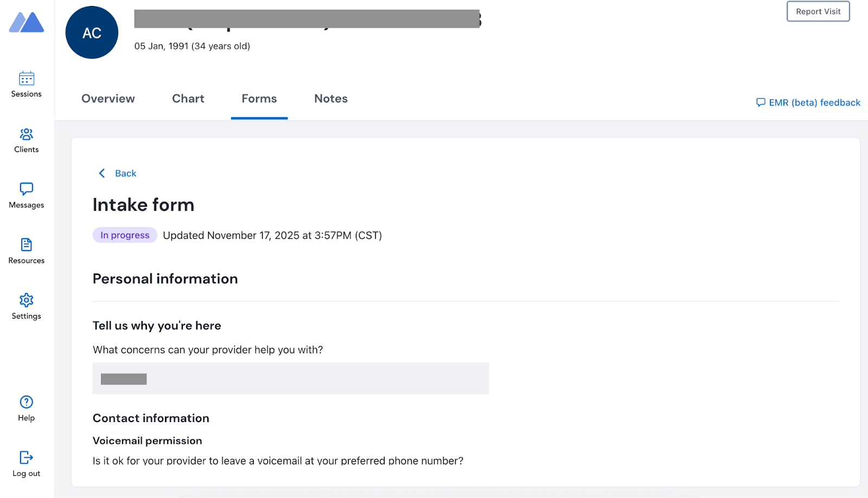Switch to the Overview tab
The width and height of the screenshot is (868, 498).
tap(108, 99)
